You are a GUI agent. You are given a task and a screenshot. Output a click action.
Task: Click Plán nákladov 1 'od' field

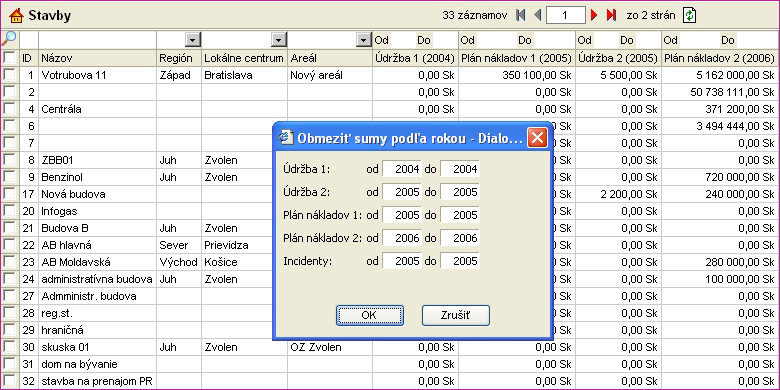pos(402,215)
